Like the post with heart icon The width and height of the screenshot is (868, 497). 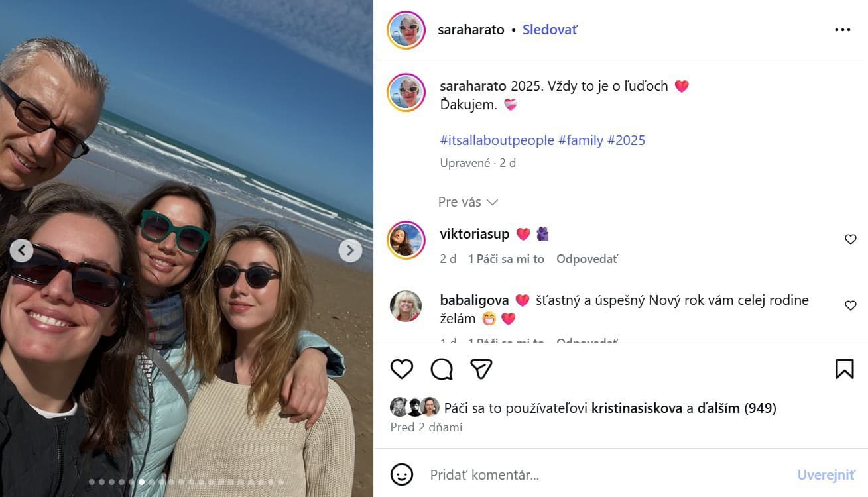click(401, 369)
